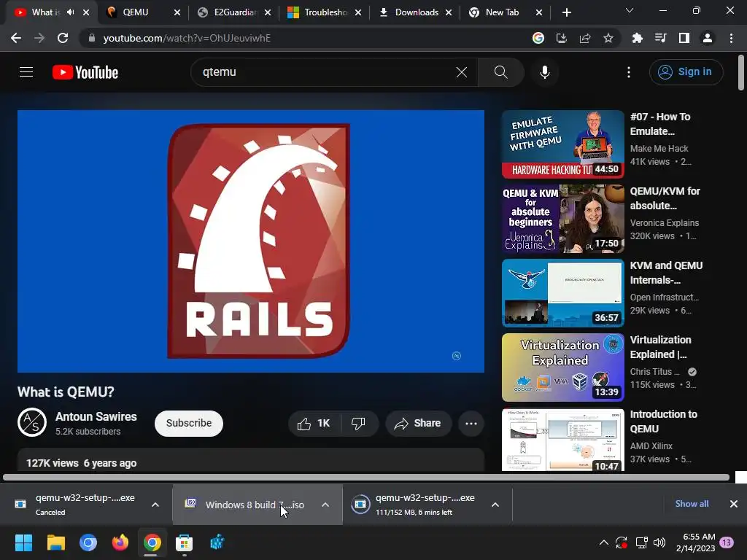Switch to the Troubleshoot tab

tap(325, 12)
